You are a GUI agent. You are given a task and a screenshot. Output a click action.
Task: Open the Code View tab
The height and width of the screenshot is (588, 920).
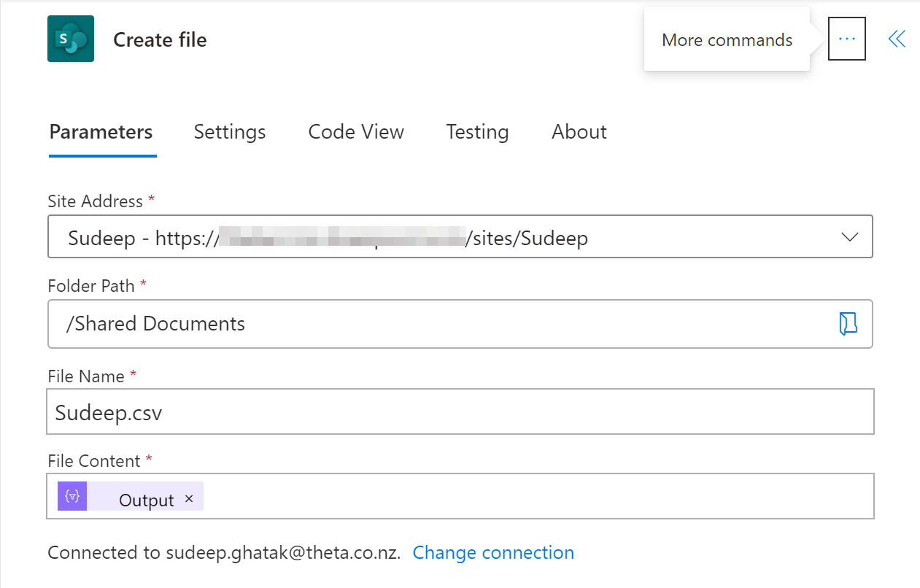(355, 132)
